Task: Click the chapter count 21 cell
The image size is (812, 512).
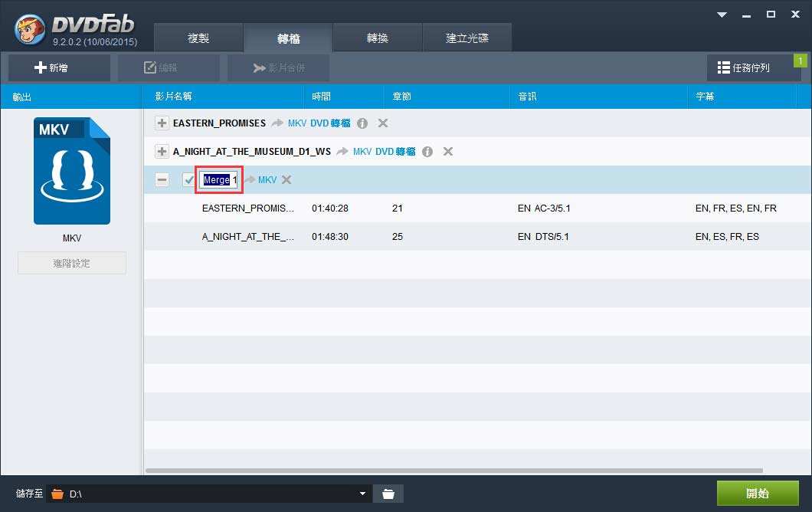Action: click(398, 208)
